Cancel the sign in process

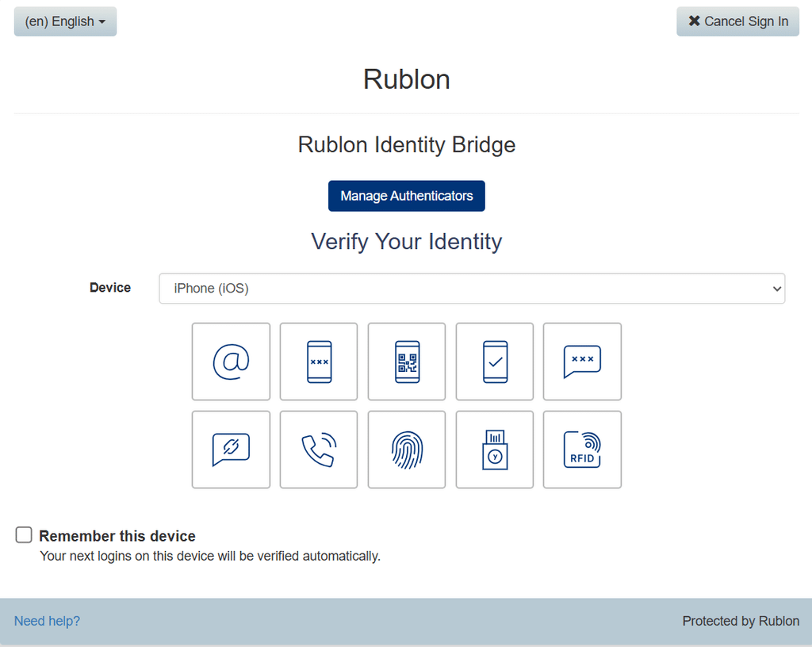[x=737, y=21]
